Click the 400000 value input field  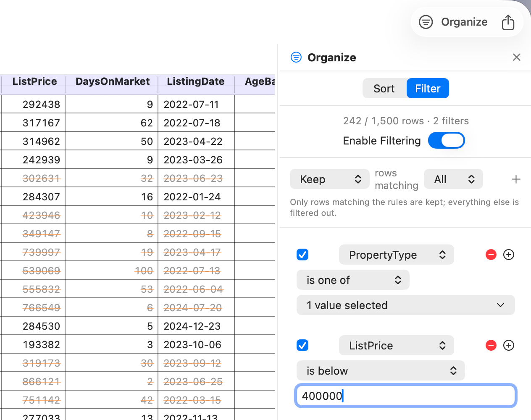point(405,396)
